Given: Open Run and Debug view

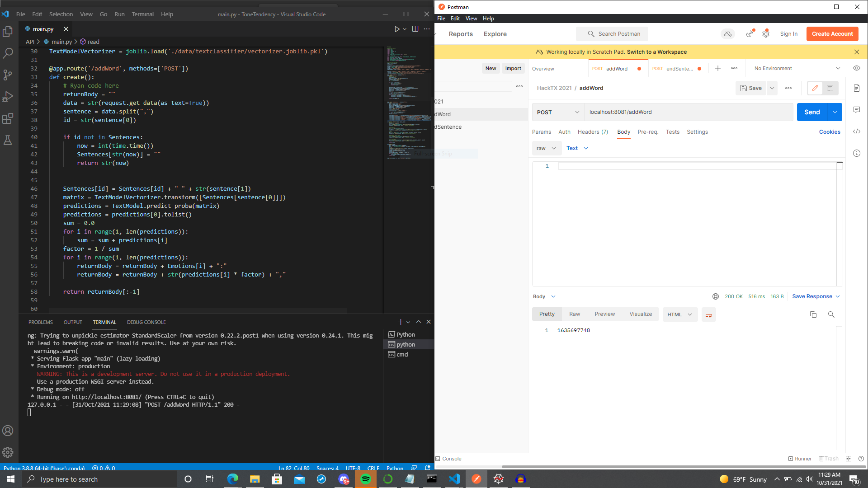Looking at the screenshot, I should click(8, 97).
